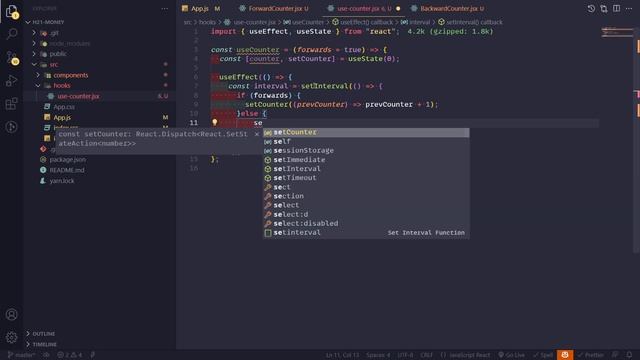The image size is (640, 360).
Task: Expand the TIMELINE section
Action: tap(44, 344)
